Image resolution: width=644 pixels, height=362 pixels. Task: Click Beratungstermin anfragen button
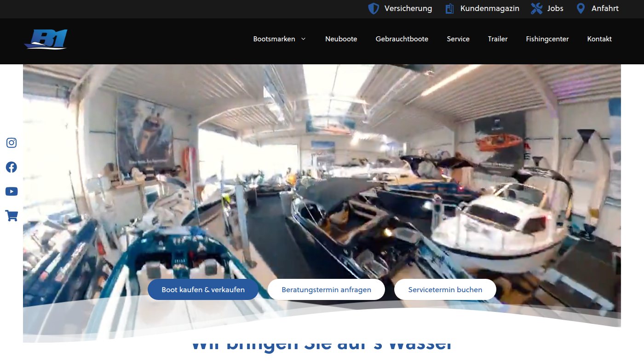[x=326, y=289]
